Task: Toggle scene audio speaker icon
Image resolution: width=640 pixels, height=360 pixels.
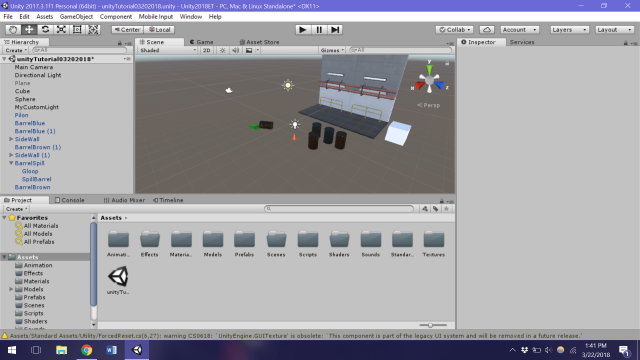Action: point(236,50)
